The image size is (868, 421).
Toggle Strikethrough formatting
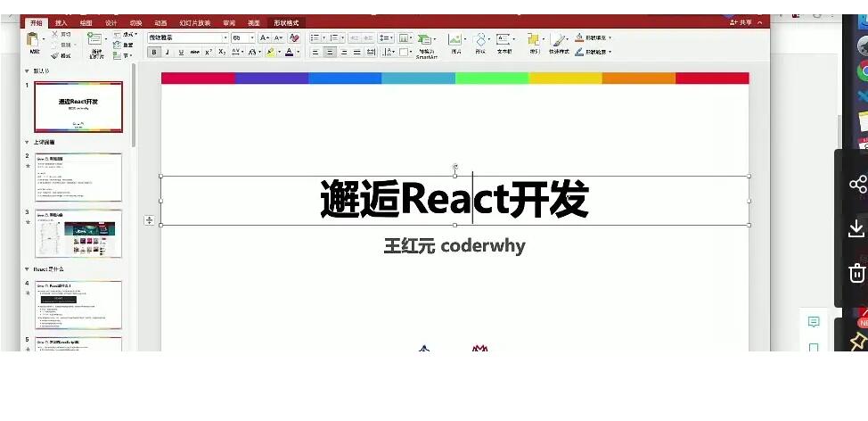[195, 52]
